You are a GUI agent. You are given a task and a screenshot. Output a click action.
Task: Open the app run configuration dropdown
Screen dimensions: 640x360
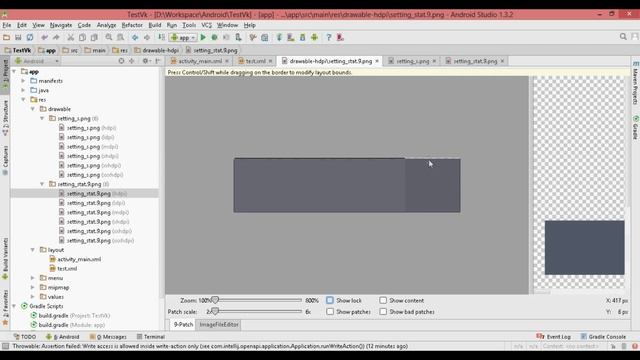(x=183, y=38)
